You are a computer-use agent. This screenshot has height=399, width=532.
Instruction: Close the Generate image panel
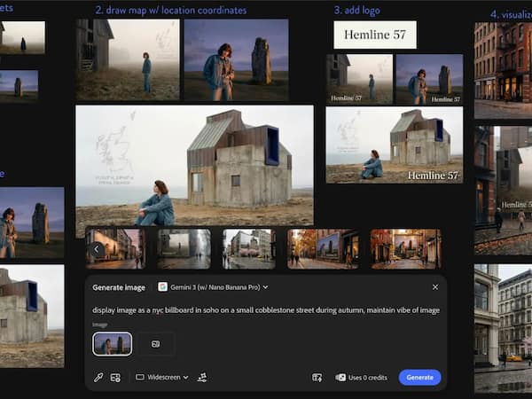435,287
